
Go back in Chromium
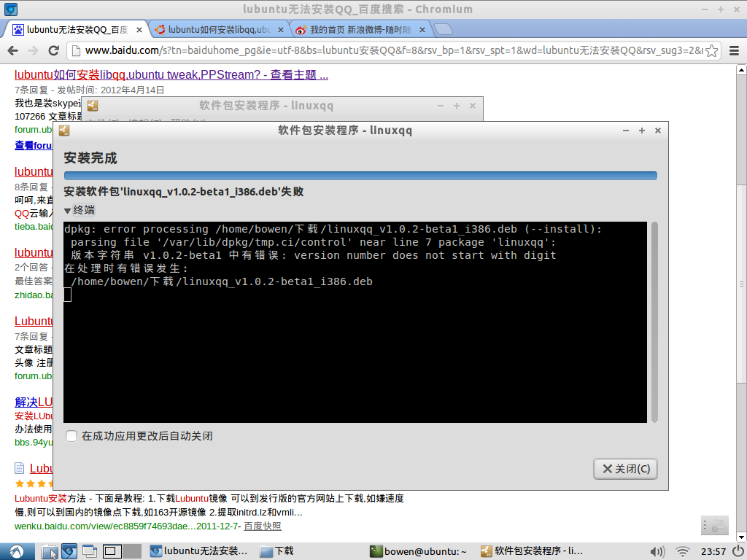pyautogui.click(x=13, y=50)
